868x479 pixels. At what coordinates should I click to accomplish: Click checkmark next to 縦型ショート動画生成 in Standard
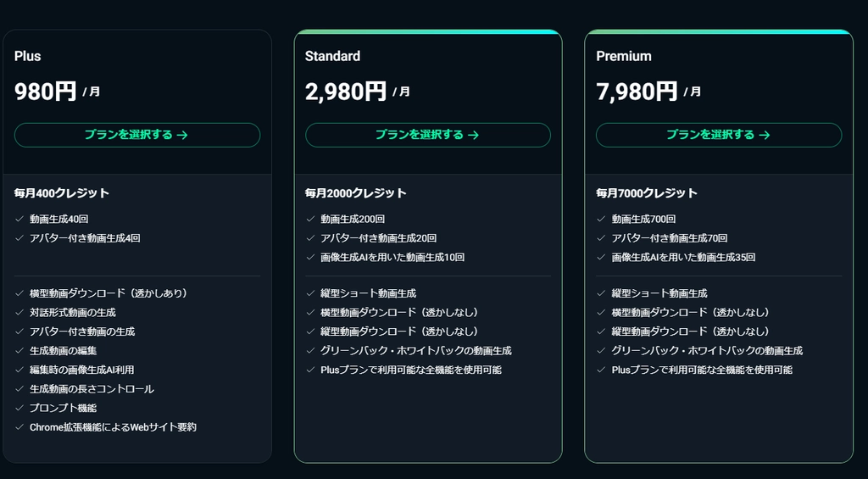310,293
